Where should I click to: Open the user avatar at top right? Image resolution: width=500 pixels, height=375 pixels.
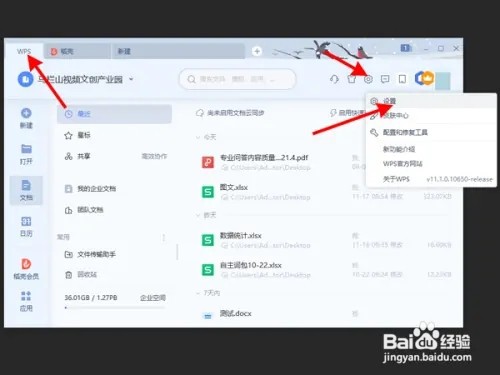[443, 81]
